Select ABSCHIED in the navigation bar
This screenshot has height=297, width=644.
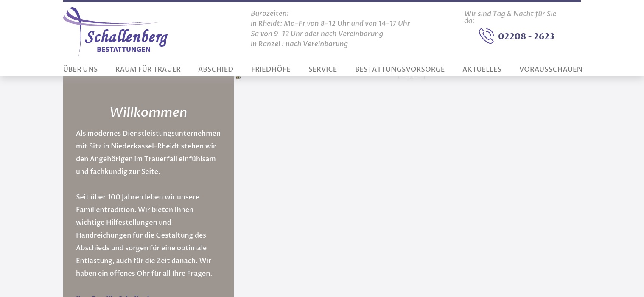[216, 69]
